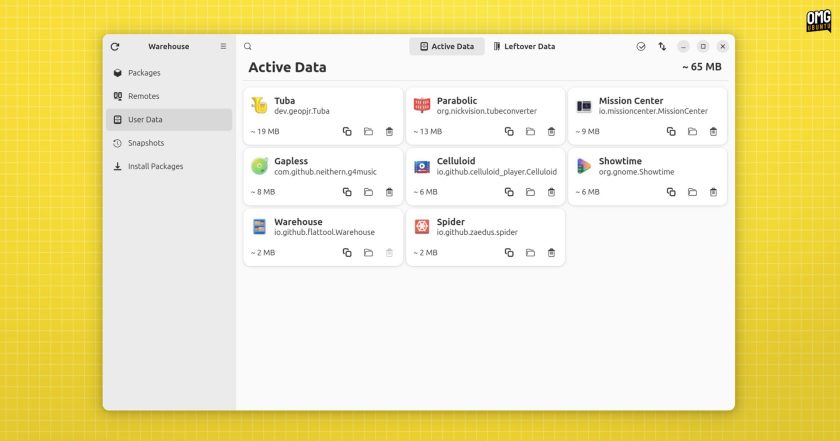Copy Celluloid data path

coord(509,192)
